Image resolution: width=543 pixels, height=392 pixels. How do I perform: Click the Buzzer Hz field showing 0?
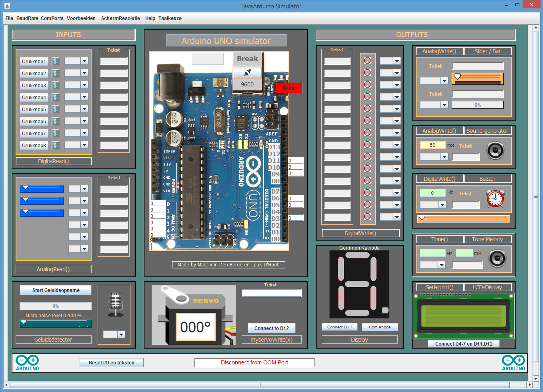click(x=432, y=193)
